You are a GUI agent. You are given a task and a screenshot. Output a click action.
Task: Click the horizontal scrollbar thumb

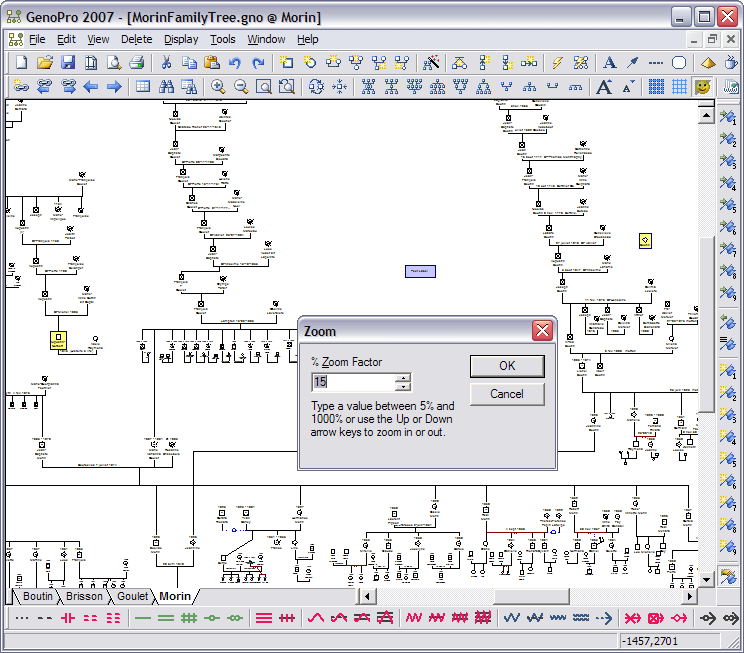pyautogui.click(x=531, y=596)
